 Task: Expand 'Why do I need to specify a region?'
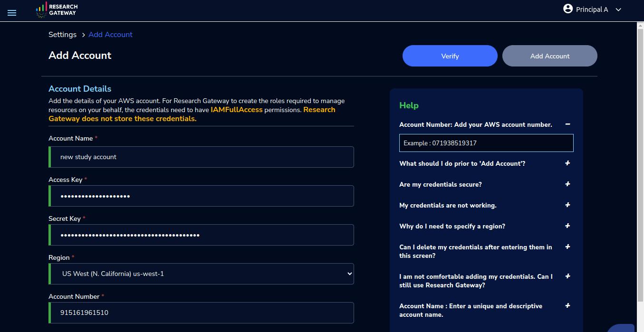tap(567, 226)
